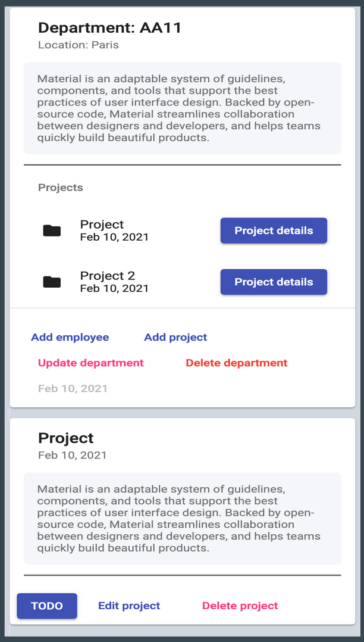The height and width of the screenshot is (642, 364).
Task: Click Edit project
Action: click(129, 606)
